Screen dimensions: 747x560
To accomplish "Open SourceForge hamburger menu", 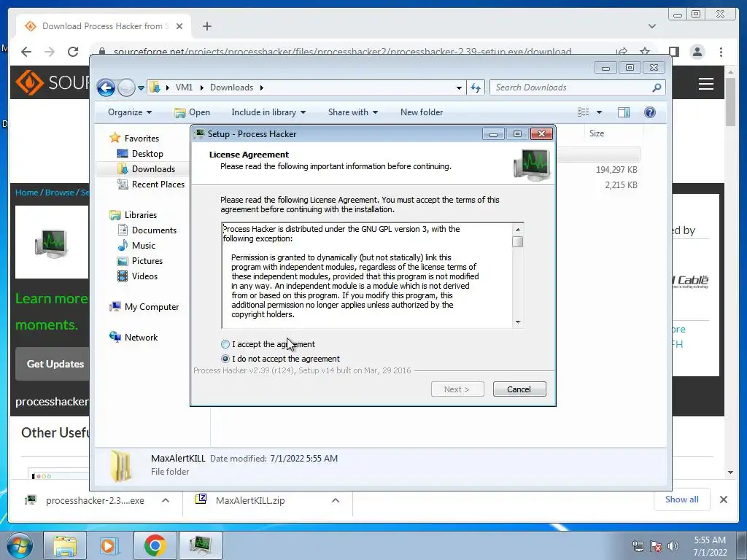I will tap(705, 84).
